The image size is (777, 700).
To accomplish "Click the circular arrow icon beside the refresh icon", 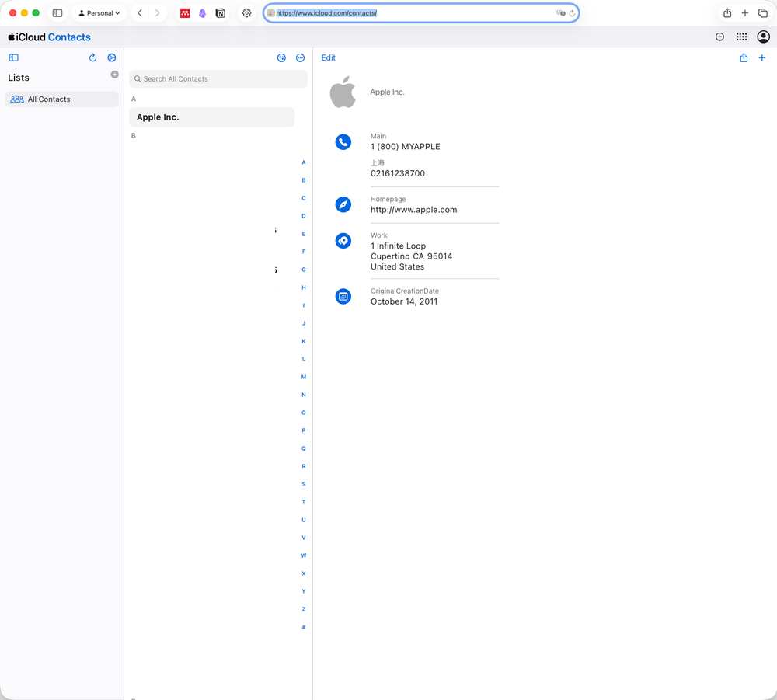I will click(112, 58).
